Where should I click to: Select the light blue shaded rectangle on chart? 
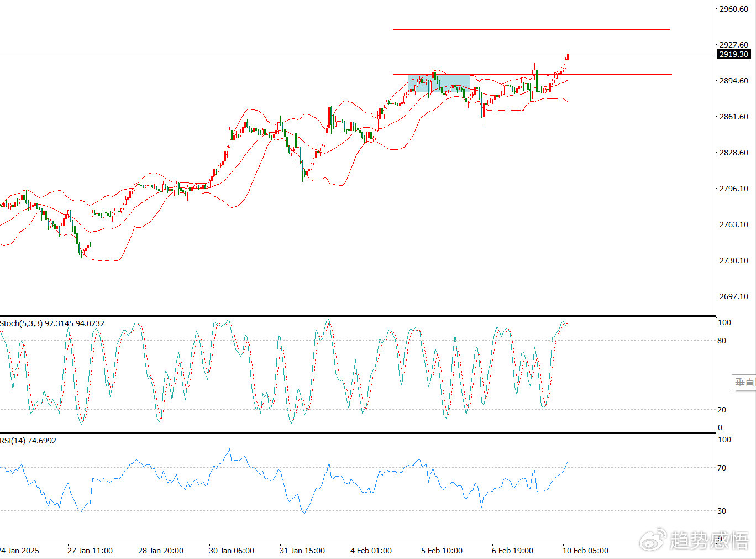point(439,83)
